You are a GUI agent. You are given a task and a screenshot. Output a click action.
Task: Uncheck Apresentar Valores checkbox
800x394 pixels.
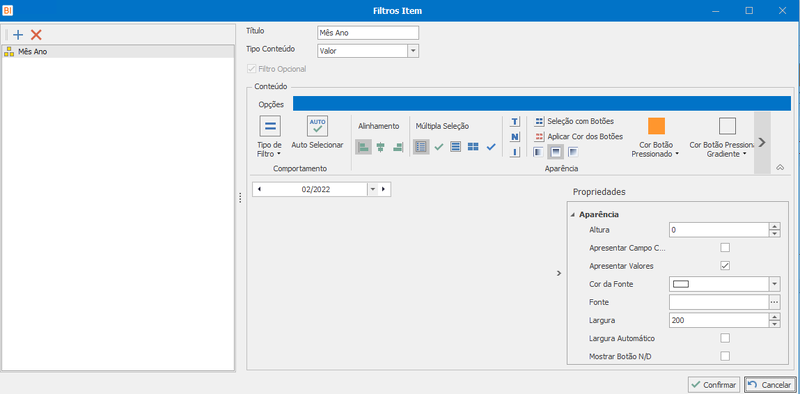pyautogui.click(x=724, y=266)
